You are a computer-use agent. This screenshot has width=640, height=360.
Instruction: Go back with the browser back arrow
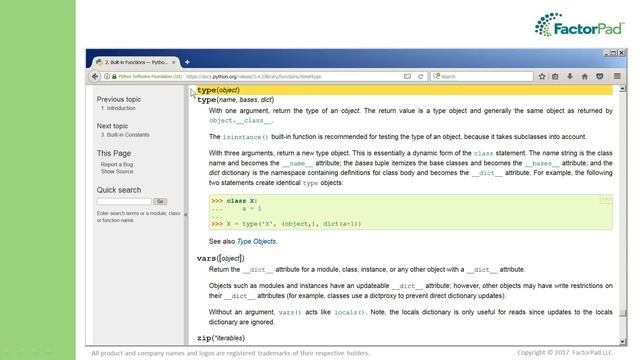pyautogui.click(x=95, y=76)
